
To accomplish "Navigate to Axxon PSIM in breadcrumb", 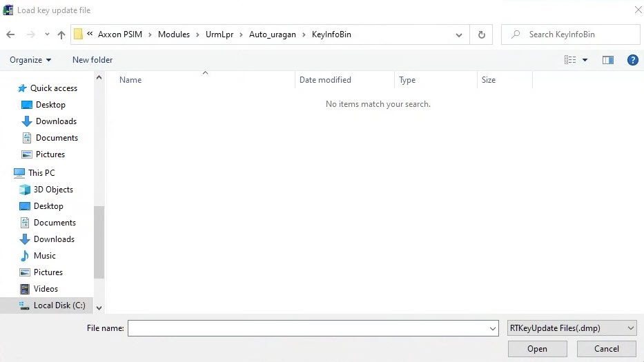I will pos(120,34).
